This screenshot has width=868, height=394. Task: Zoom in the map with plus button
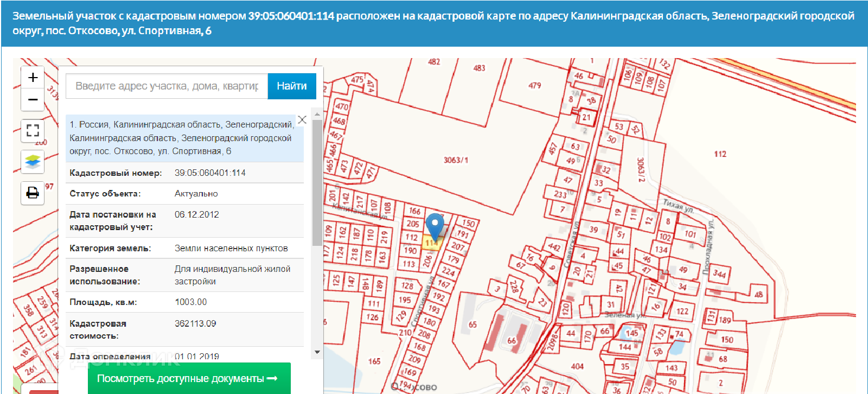(33, 78)
